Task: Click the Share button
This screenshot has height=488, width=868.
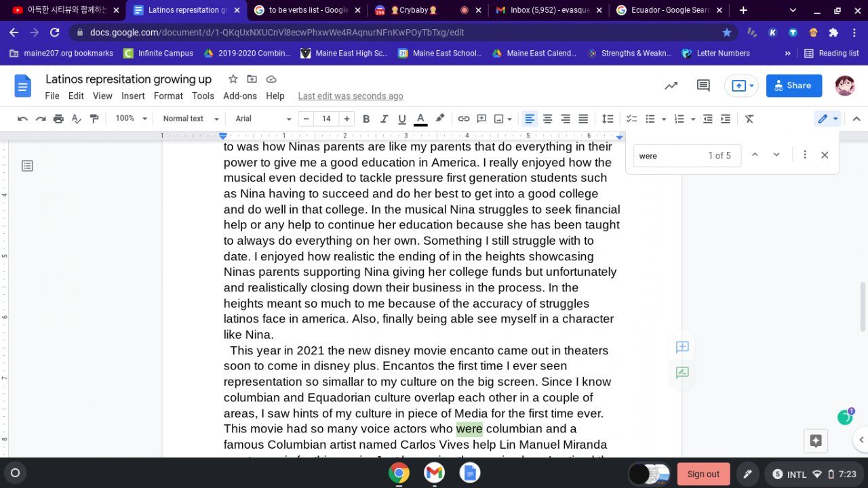Action: [x=794, y=85]
